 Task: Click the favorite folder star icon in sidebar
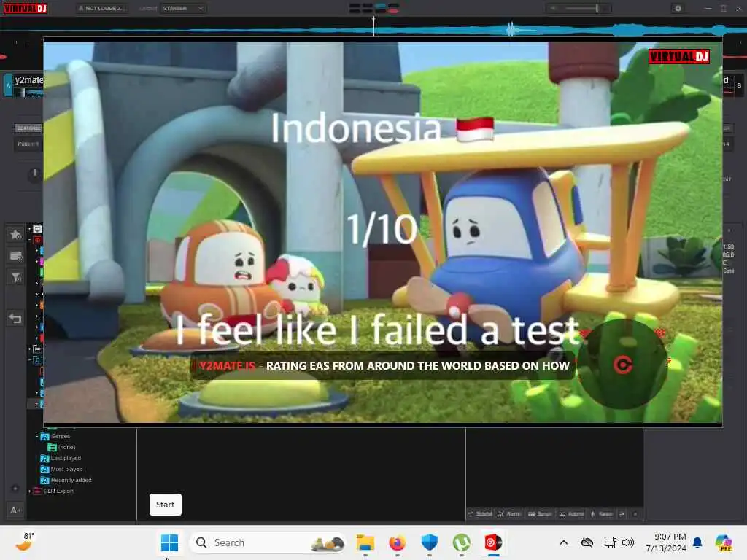coord(16,234)
